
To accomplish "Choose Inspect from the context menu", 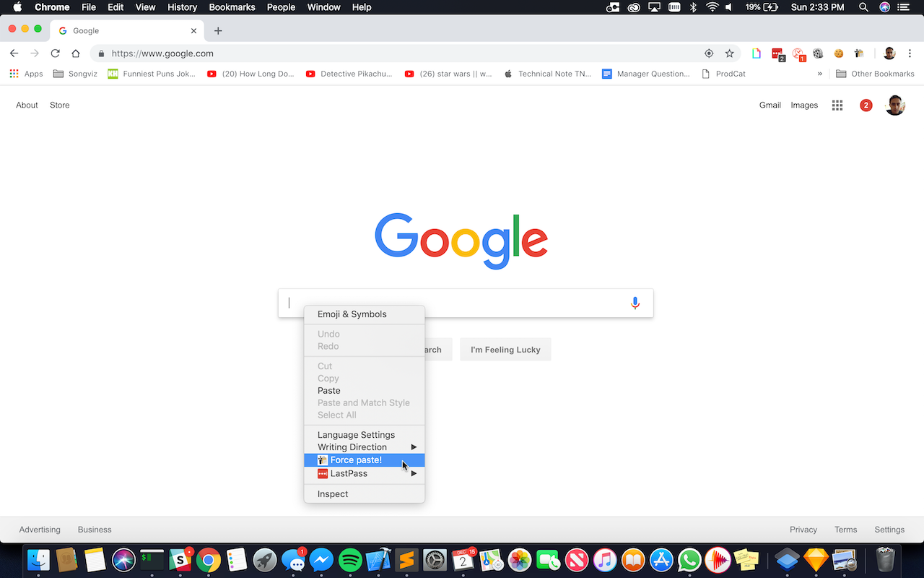I will (365, 494).
